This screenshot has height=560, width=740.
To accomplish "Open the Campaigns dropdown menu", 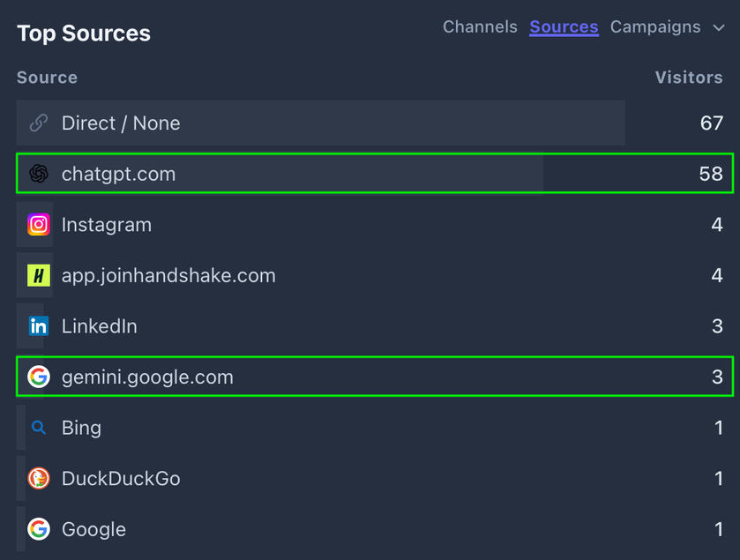I will [x=655, y=27].
